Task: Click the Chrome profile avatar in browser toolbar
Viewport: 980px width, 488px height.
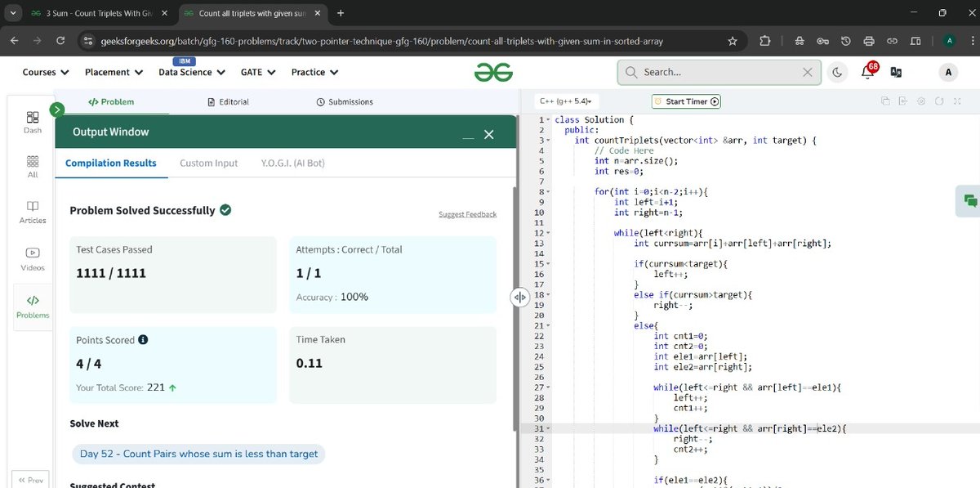Action: pyautogui.click(x=949, y=41)
